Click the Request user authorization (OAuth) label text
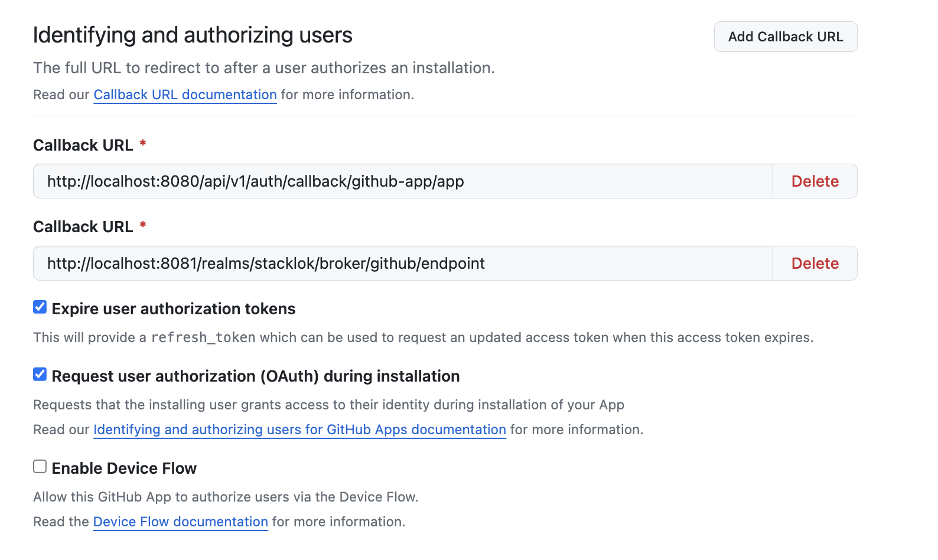The height and width of the screenshot is (560, 938). coord(256,376)
